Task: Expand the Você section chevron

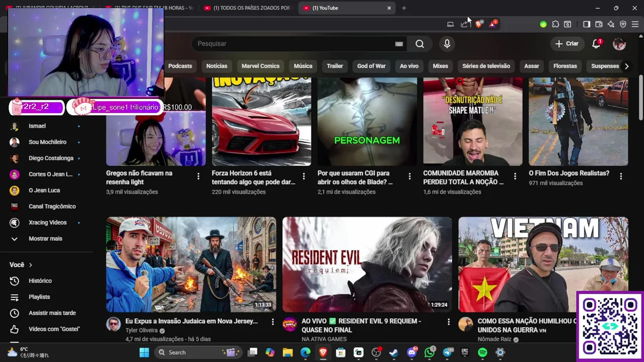Action: pyautogui.click(x=30, y=265)
